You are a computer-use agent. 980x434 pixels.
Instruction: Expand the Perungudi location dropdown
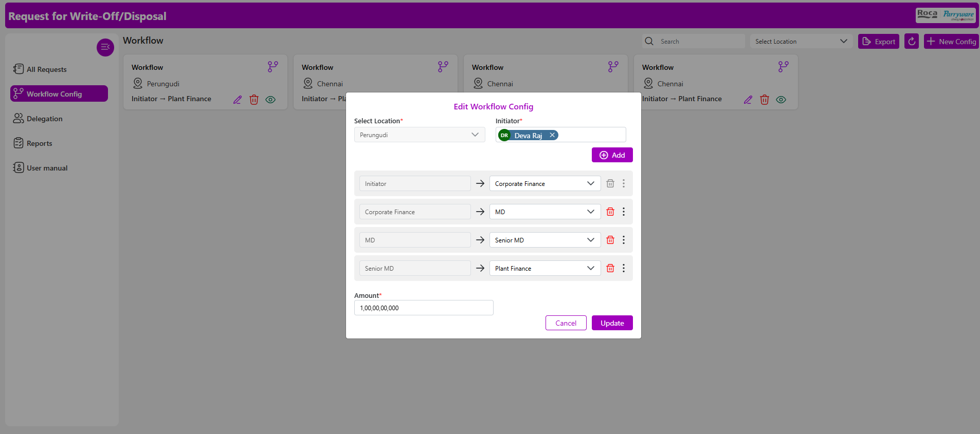coord(419,135)
